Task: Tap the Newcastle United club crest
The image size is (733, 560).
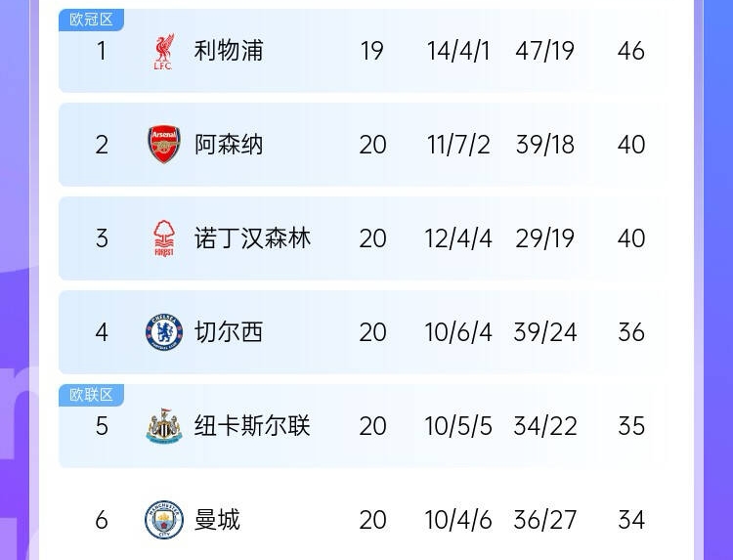Action: pyautogui.click(x=164, y=426)
